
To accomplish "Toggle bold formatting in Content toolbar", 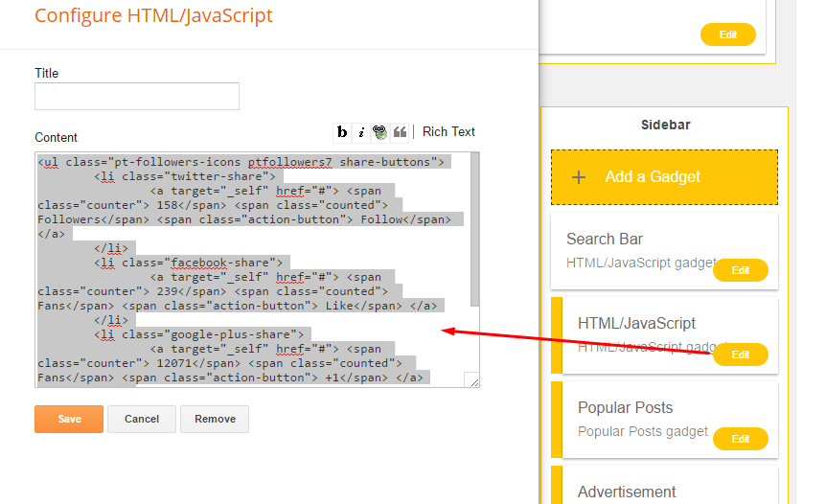I will pyautogui.click(x=342, y=131).
